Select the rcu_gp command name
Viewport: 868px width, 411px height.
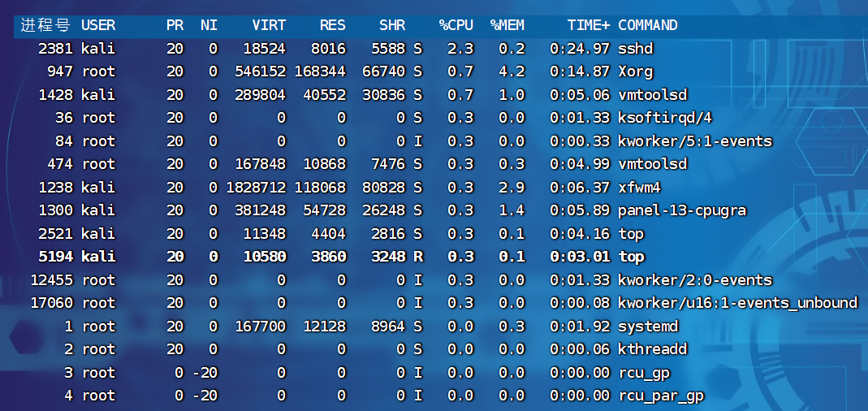point(644,373)
